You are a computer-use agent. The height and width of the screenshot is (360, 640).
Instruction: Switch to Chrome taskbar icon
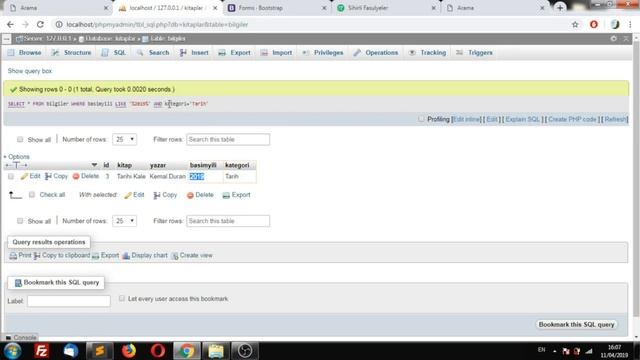[x=187, y=351]
